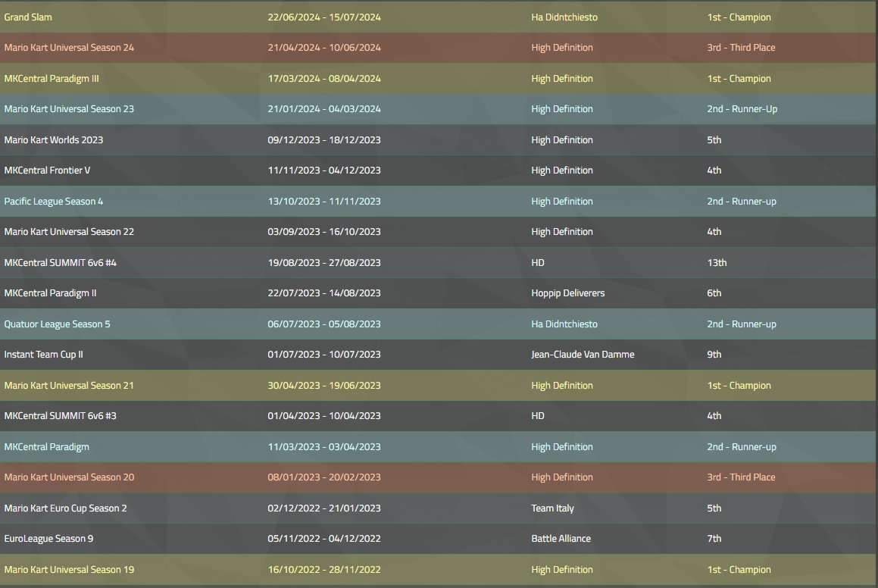Select 5th placement for Euro Cup Season 2

point(714,508)
